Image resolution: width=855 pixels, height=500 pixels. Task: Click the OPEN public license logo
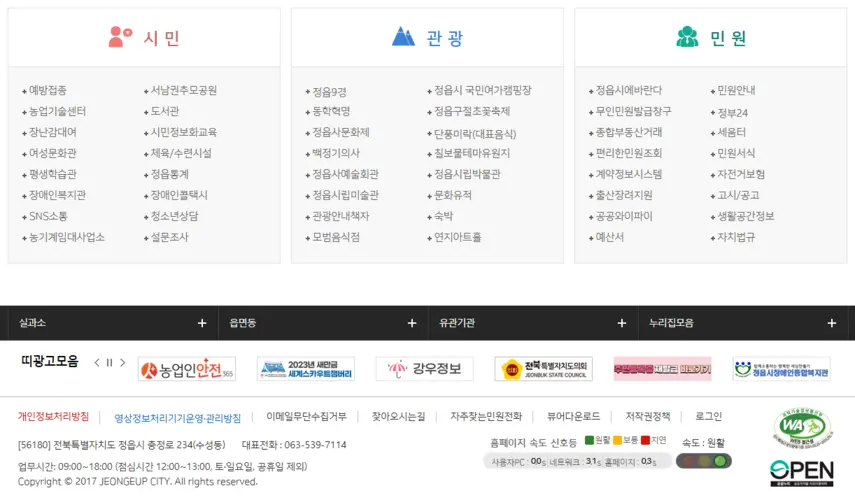pyautogui.click(x=802, y=473)
